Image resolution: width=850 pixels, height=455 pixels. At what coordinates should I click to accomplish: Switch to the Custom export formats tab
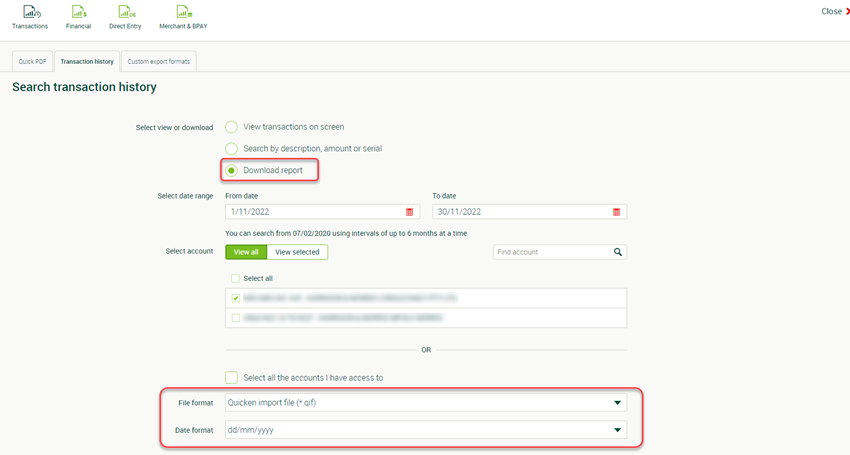158,61
